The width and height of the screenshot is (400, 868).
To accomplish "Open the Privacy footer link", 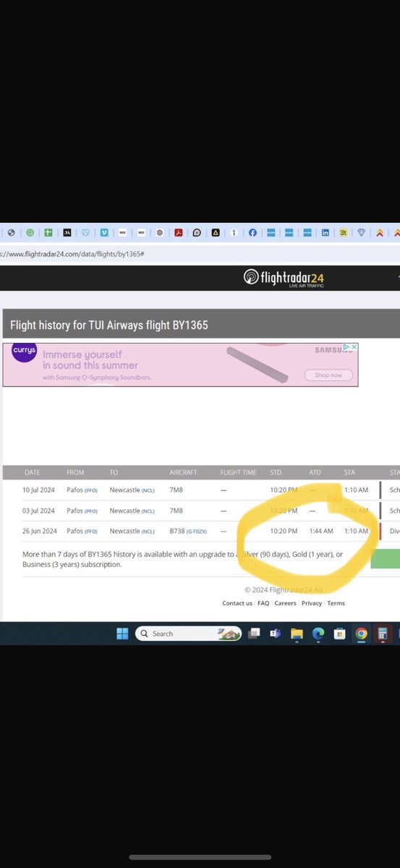I will [312, 603].
